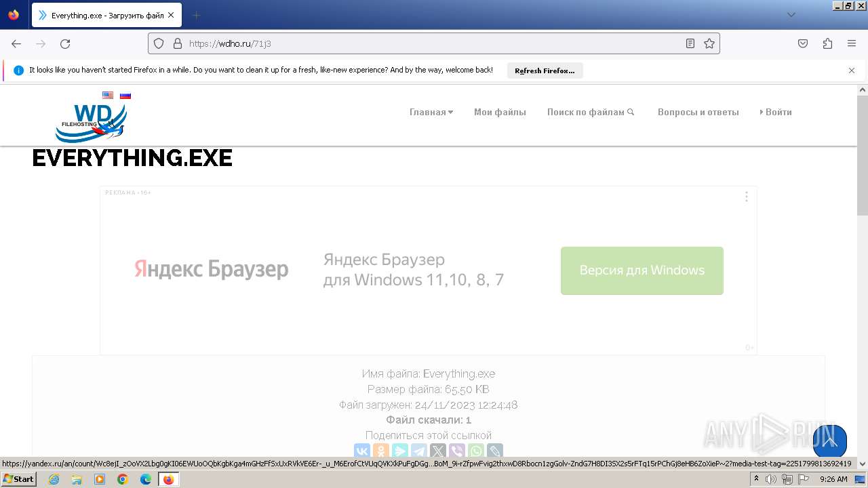The height and width of the screenshot is (488, 868).
Task: Open File Explorer from taskbar
Action: [x=77, y=479]
